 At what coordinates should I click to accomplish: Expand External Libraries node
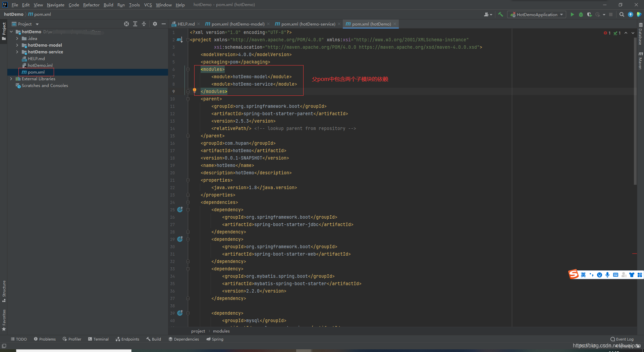pyautogui.click(x=11, y=79)
